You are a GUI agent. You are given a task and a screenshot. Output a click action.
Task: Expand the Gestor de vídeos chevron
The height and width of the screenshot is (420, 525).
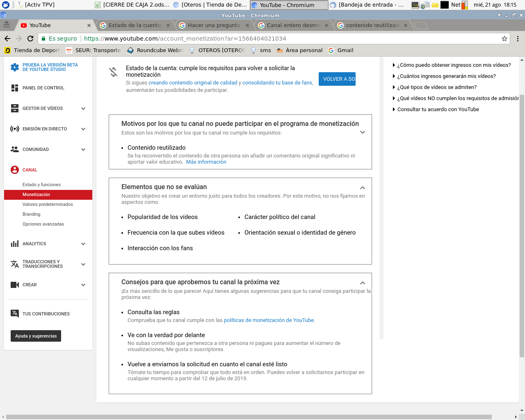point(83,109)
